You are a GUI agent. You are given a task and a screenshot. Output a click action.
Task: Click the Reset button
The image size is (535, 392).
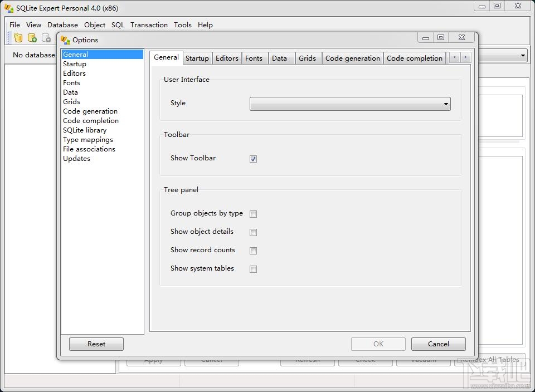(x=96, y=344)
